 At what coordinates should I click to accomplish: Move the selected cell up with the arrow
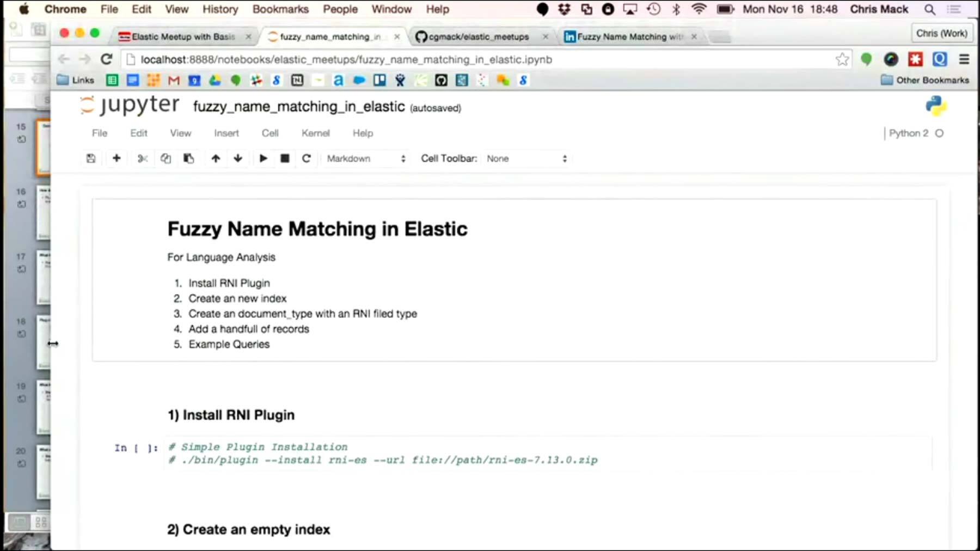pyautogui.click(x=216, y=158)
